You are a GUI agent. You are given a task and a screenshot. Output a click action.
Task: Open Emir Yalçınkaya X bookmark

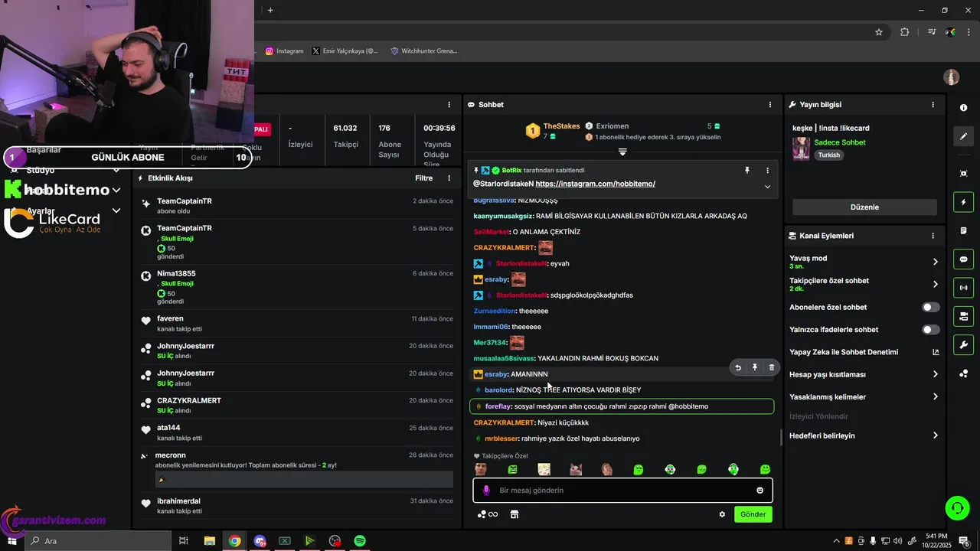tap(345, 51)
